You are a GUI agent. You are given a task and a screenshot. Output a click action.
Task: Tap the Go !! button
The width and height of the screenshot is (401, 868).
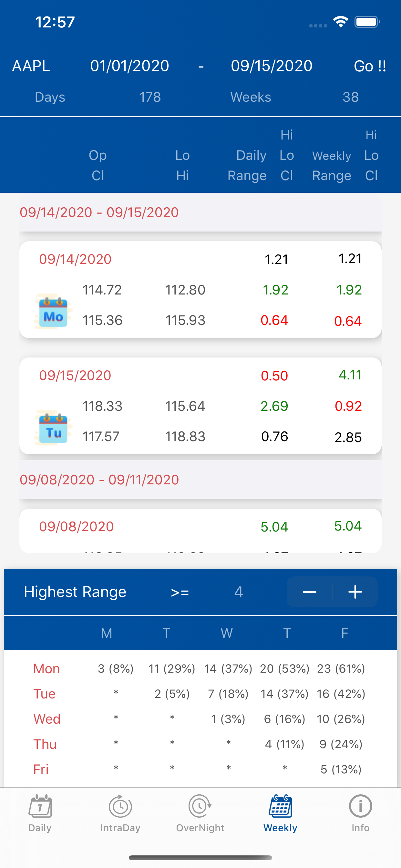coord(370,66)
